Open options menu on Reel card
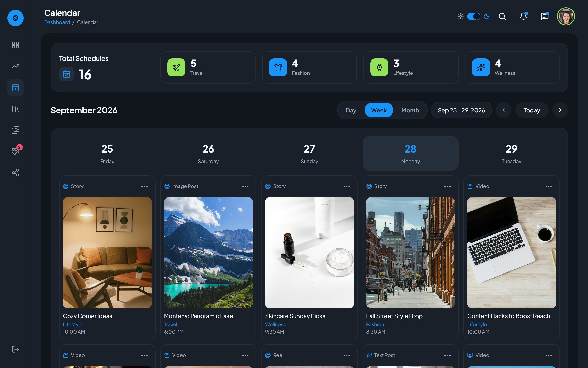Screen dimensions: 588x368 (347, 355)
